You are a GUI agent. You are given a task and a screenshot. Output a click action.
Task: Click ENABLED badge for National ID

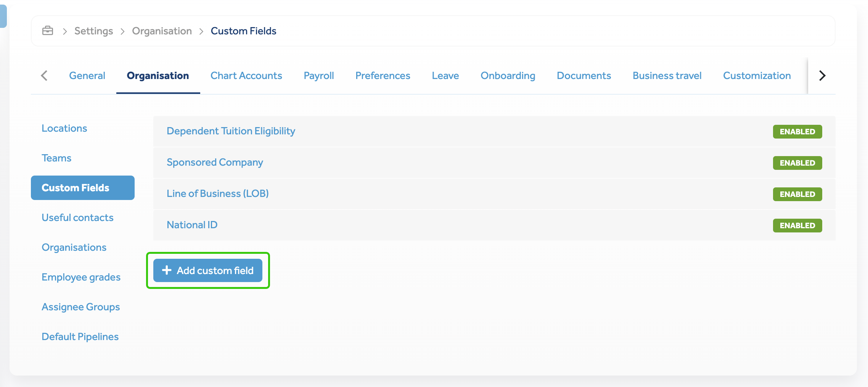[x=797, y=226]
